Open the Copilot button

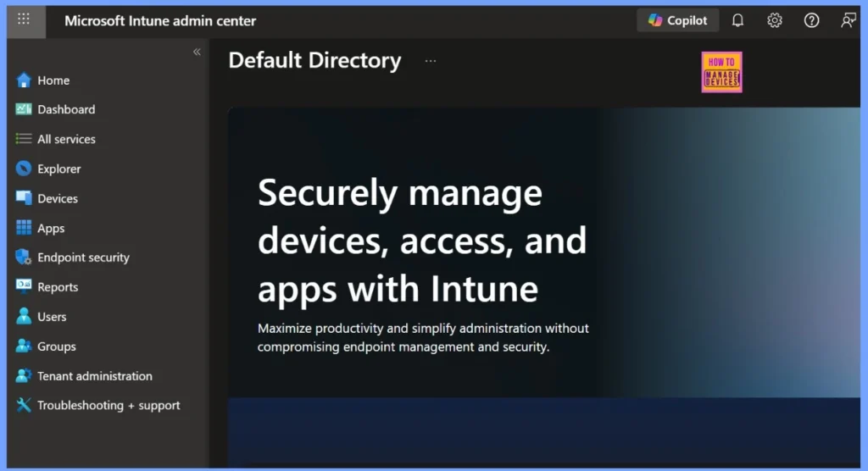click(678, 20)
